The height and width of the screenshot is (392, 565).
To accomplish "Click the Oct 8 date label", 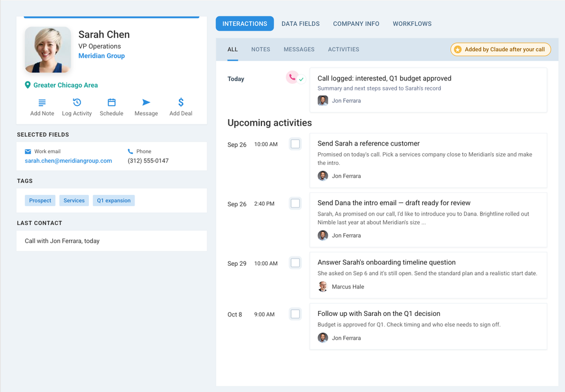I will (234, 314).
